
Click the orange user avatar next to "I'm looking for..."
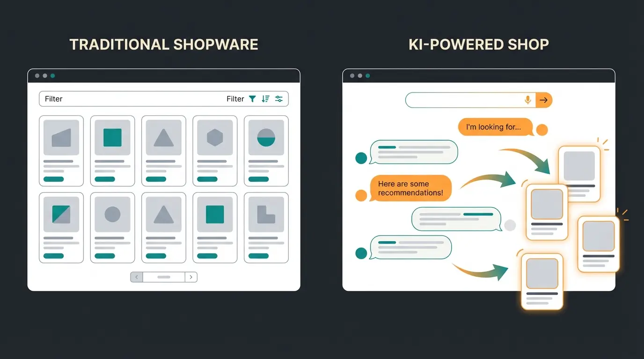[x=542, y=129]
